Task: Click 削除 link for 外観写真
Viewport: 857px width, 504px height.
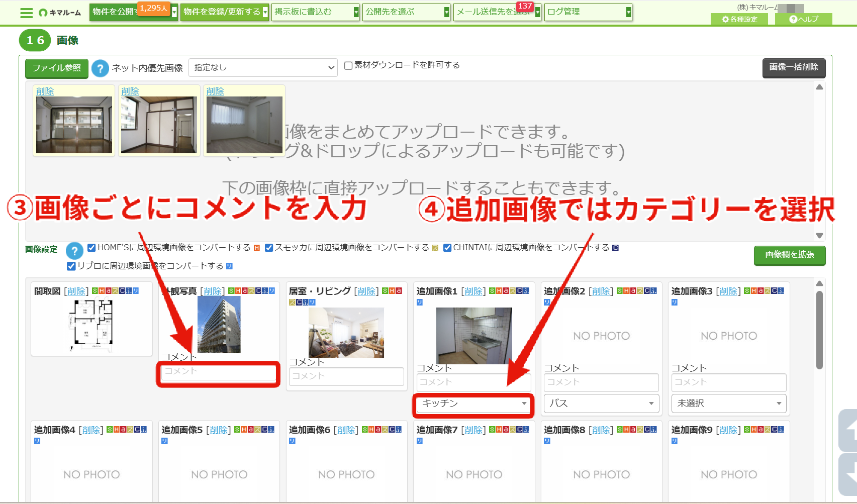Action: 213,291
